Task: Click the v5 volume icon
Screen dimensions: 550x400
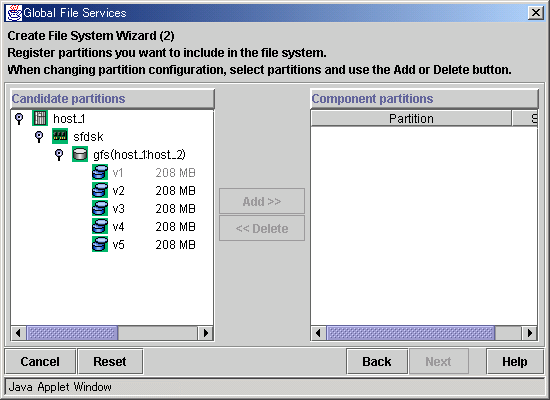Action: [x=100, y=244]
